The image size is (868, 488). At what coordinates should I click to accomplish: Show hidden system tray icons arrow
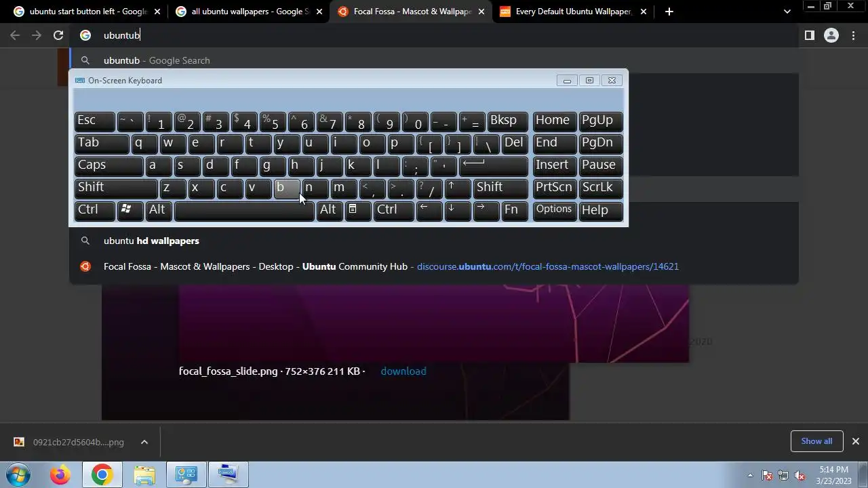coord(750,475)
